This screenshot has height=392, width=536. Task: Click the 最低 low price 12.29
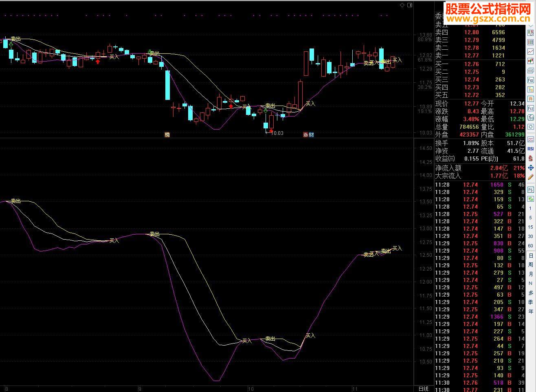point(517,119)
